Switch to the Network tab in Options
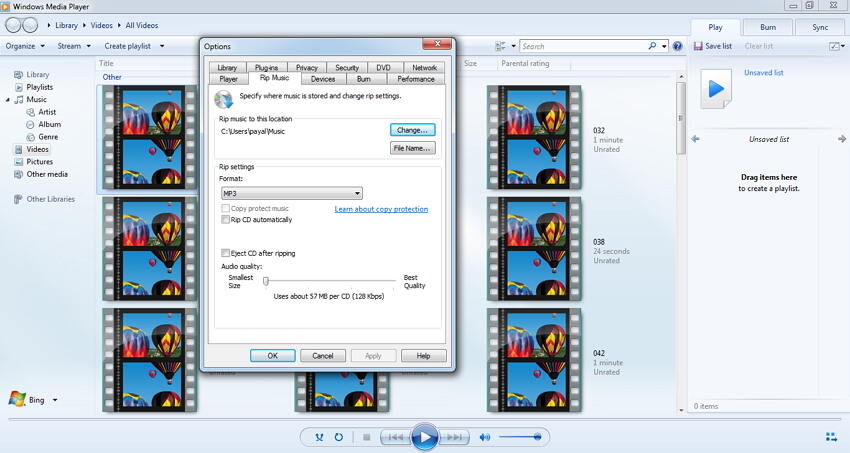Viewport: 850px width, 453px height. pyautogui.click(x=424, y=68)
